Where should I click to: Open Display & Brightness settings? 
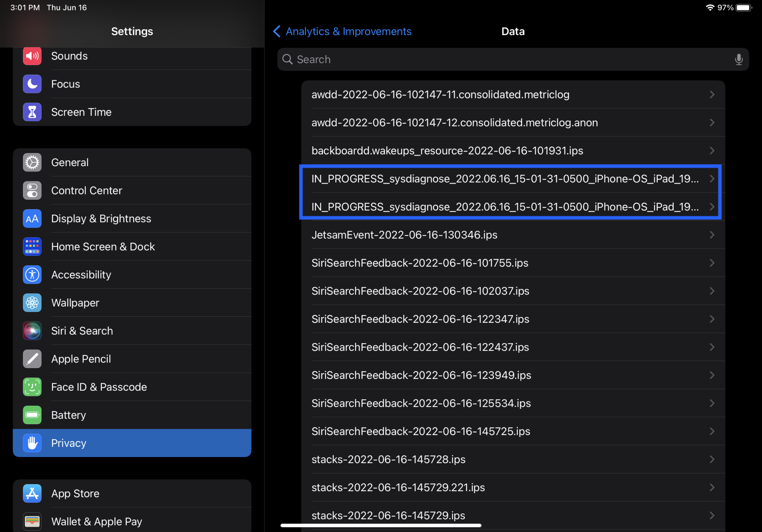tap(132, 219)
